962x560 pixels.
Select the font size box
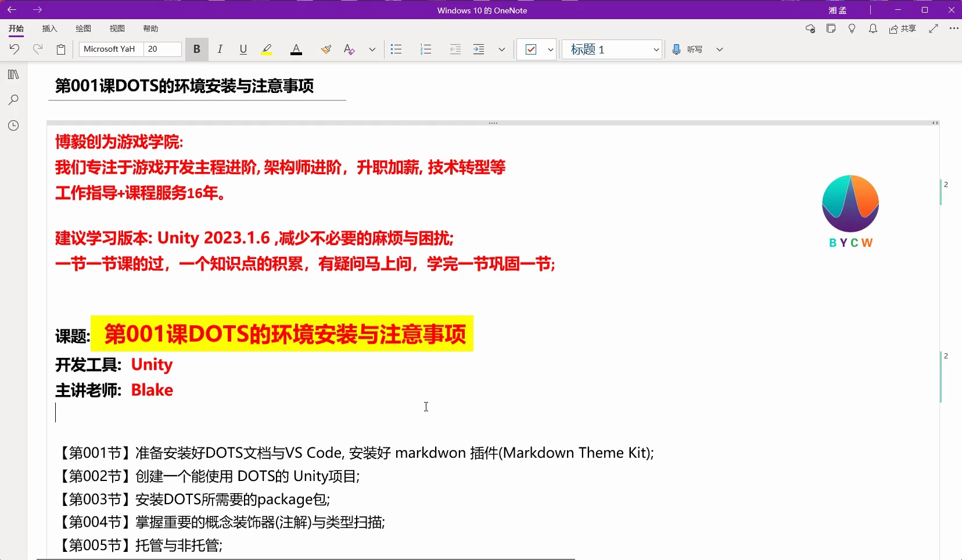(x=163, y=49)
